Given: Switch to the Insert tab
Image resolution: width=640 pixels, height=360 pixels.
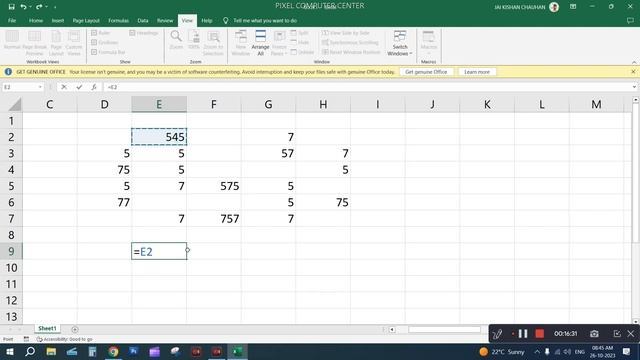Looking at the screenshot, I should coord(58,20).
